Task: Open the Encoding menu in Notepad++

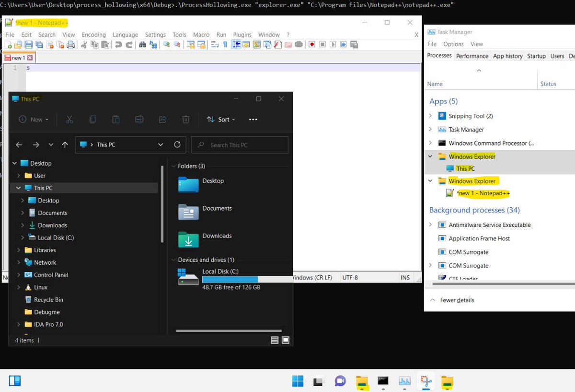Action: tap(94, 35)
